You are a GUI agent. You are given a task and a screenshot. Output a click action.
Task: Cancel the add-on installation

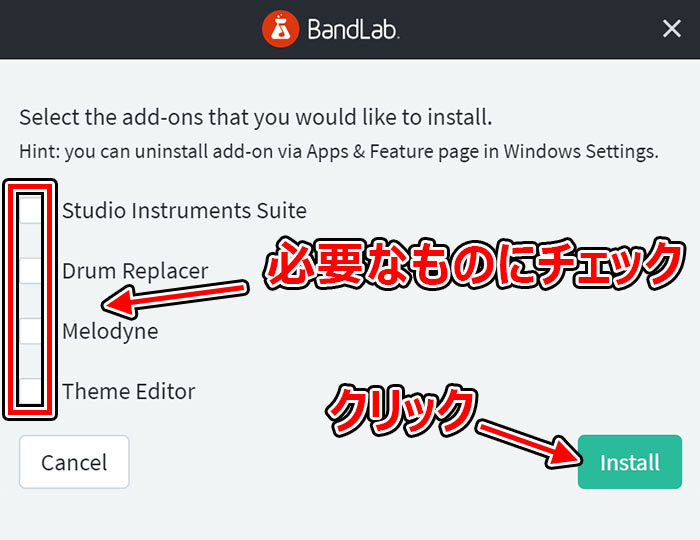pos(74,462)
